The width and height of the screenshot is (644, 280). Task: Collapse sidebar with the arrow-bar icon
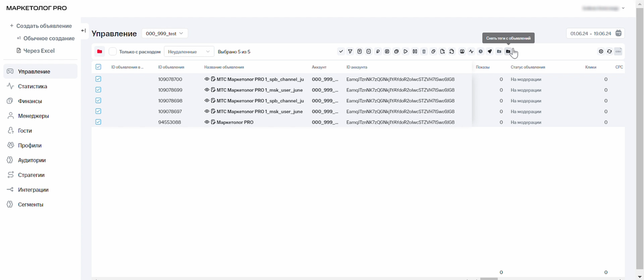tap(84, 31)
